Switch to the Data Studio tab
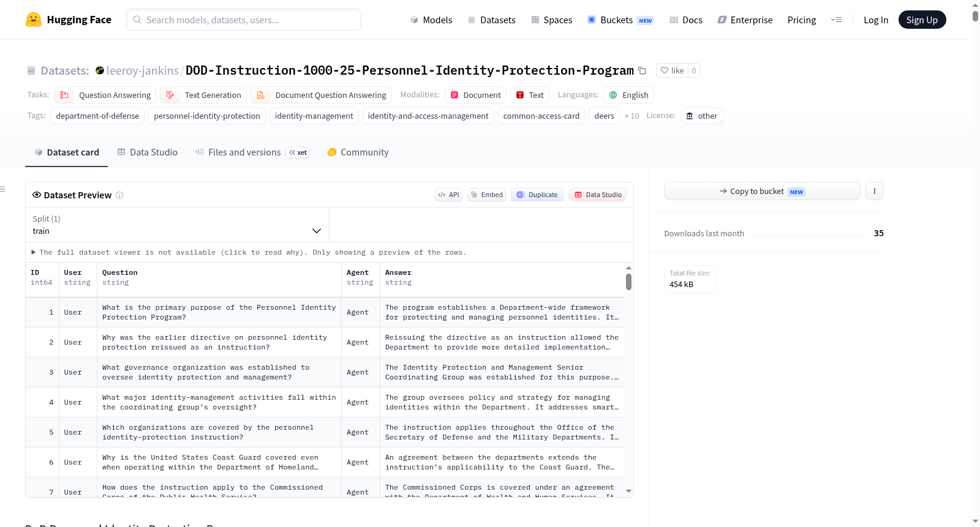The height and width of the screenshot is (527, 980). coord(148,152)
